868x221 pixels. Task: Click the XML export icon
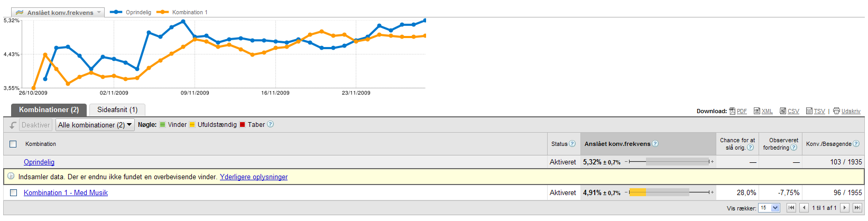[x=757, y=111]
